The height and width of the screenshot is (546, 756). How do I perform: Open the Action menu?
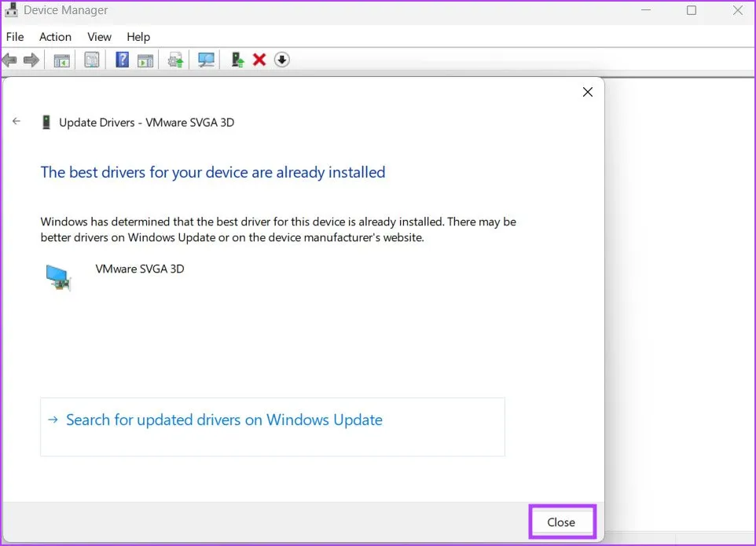click(x=55, y=37)
